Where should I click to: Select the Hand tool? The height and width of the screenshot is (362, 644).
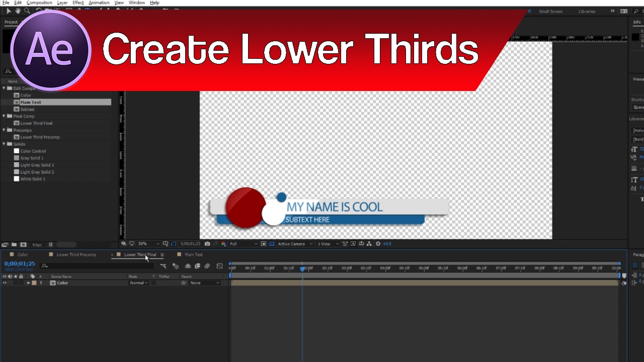coord(18,11)
